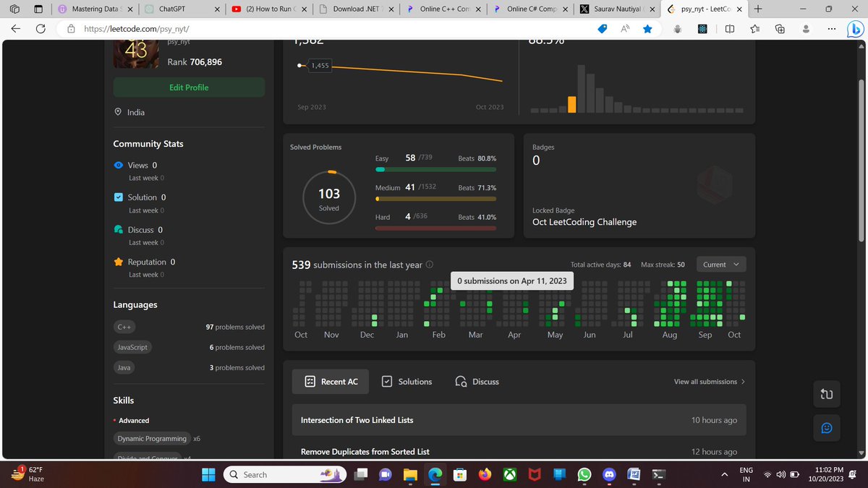
Task: Switch to the Solutions tab
Action: [x=407, y=382]
